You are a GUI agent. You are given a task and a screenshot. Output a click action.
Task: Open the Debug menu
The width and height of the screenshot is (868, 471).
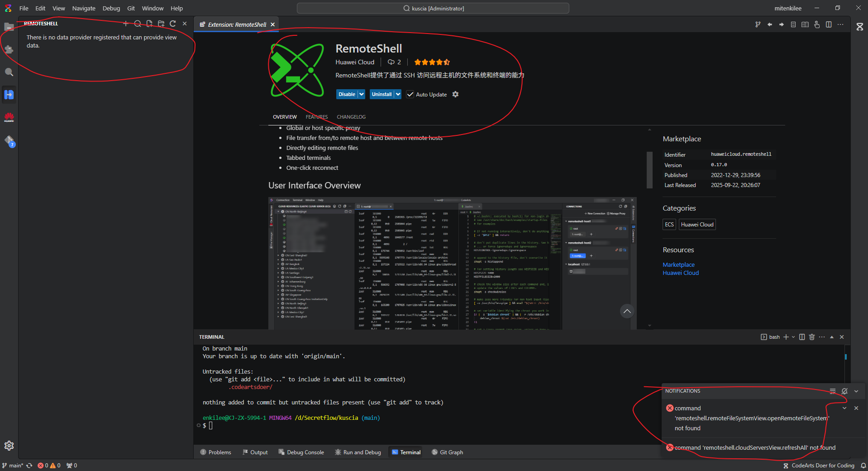[x=111, y=8]
